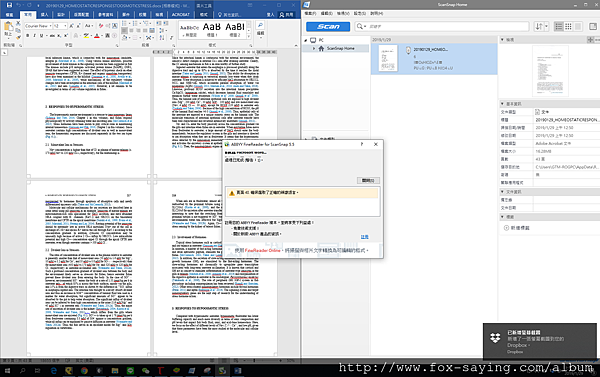Click the Shrink Font icon in Word

pyautogui.click(x=78, y=26)
